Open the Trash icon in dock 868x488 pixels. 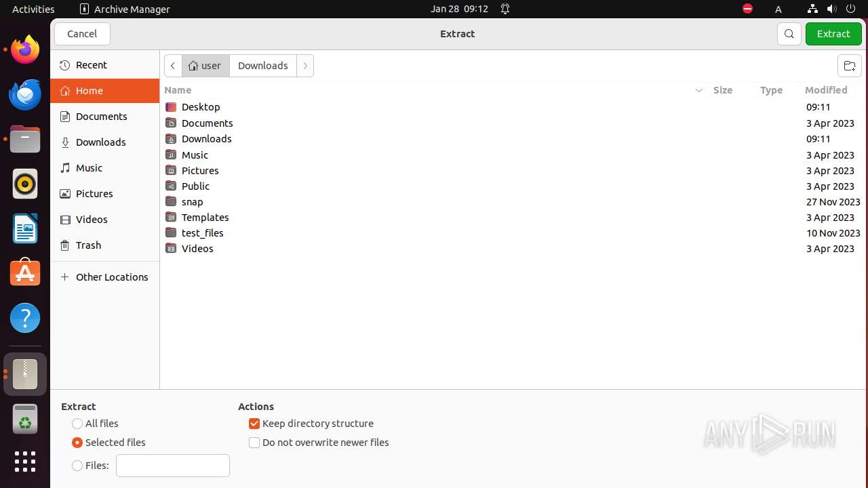click(25, 419)
